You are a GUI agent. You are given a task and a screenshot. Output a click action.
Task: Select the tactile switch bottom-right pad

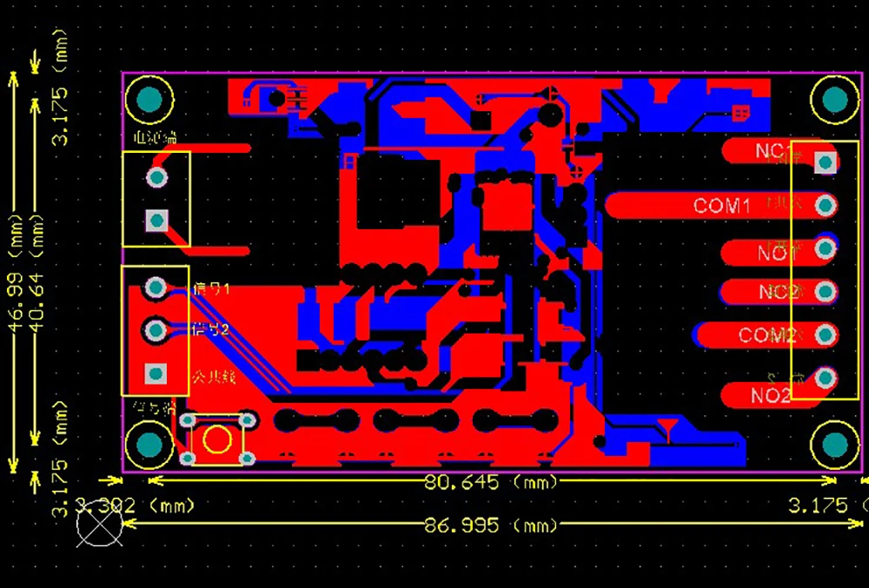(x=247, y=459)
